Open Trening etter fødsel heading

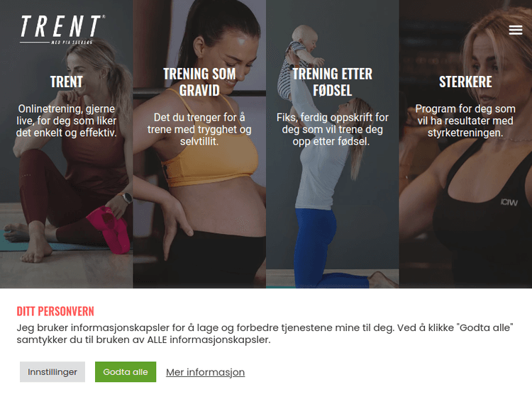click(x=333, y=82)
